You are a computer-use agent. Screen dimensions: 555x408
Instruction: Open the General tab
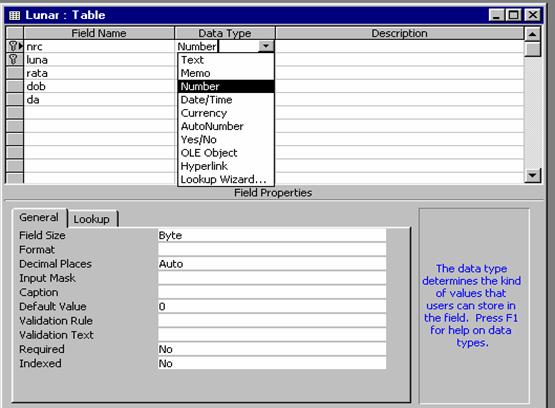(x=39, y=217)
